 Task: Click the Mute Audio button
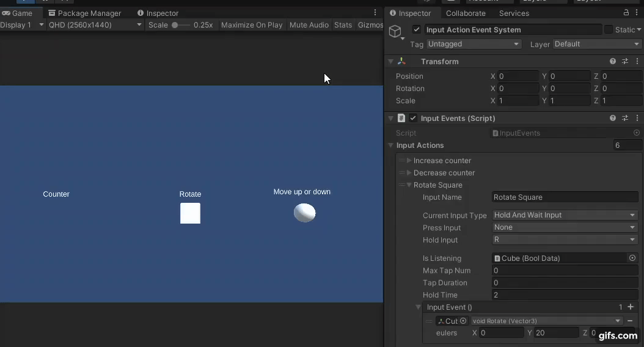309,25
